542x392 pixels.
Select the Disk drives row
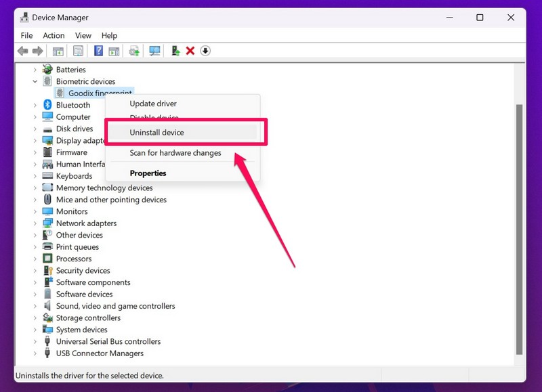(x=75, y=129)
